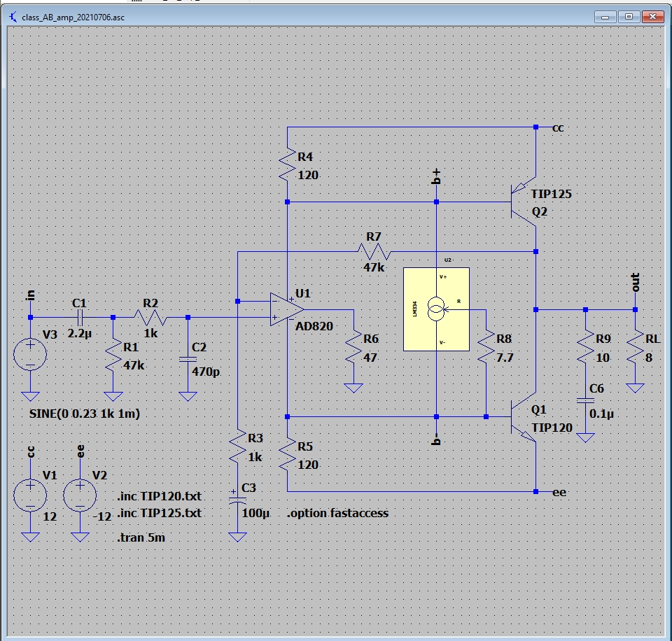This screenshot has height=641, width=672.
Task: Select capacitor C6 symbol
Action: pos(585,400)
